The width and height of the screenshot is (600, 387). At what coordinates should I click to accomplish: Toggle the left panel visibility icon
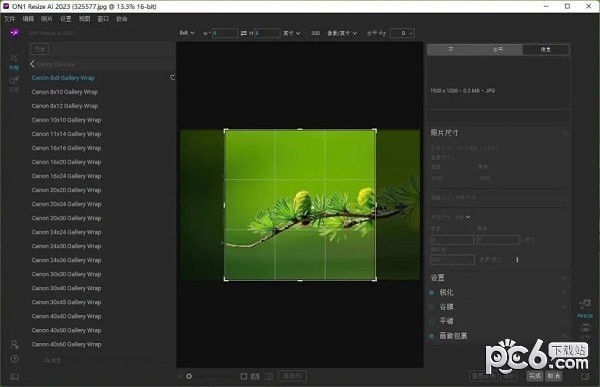point(15,376)
